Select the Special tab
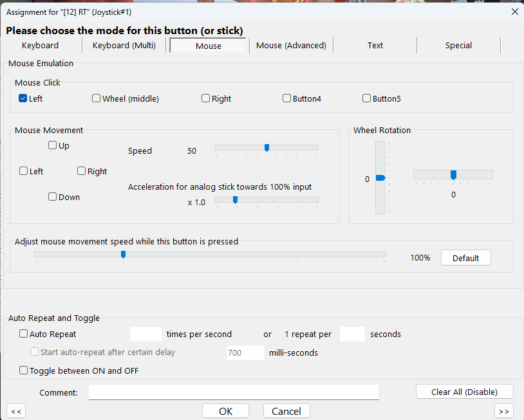The width and height of the screenshot is (524, 420). click(458, 46)
